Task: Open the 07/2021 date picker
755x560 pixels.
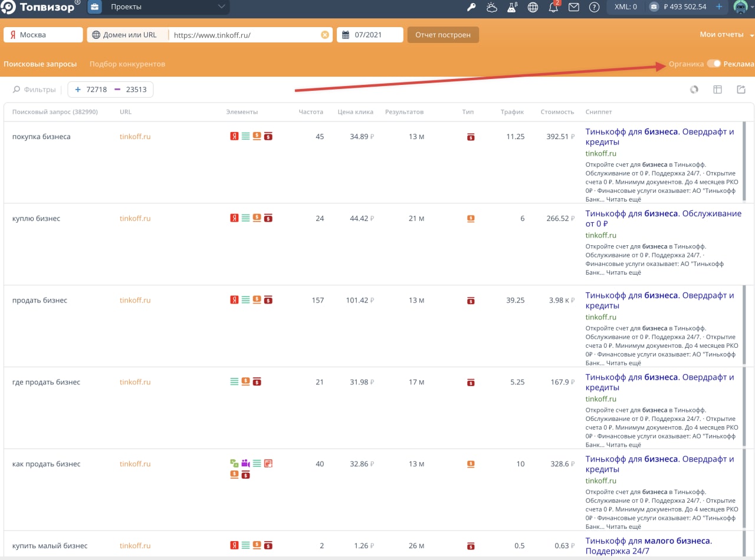Action: 370,35
